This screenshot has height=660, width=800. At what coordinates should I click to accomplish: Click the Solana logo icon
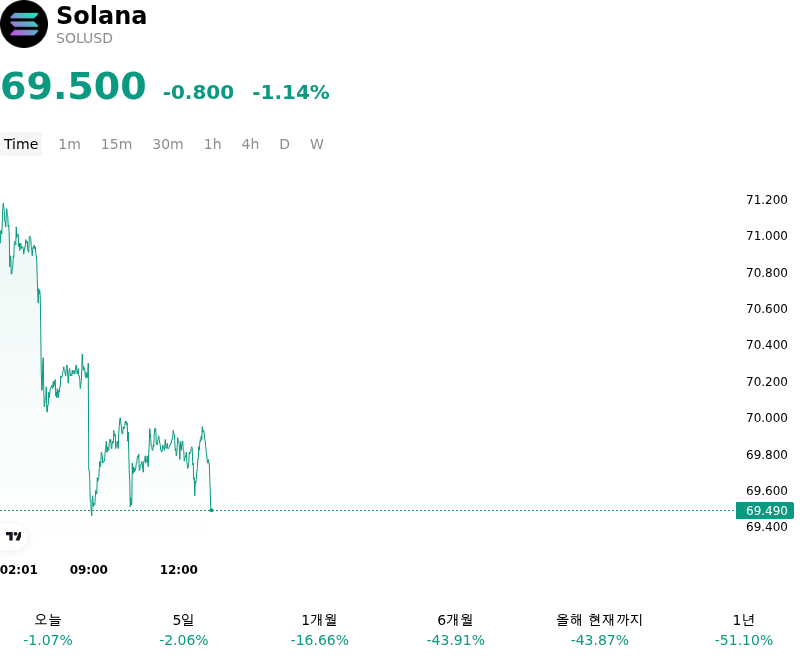point(24,24)
